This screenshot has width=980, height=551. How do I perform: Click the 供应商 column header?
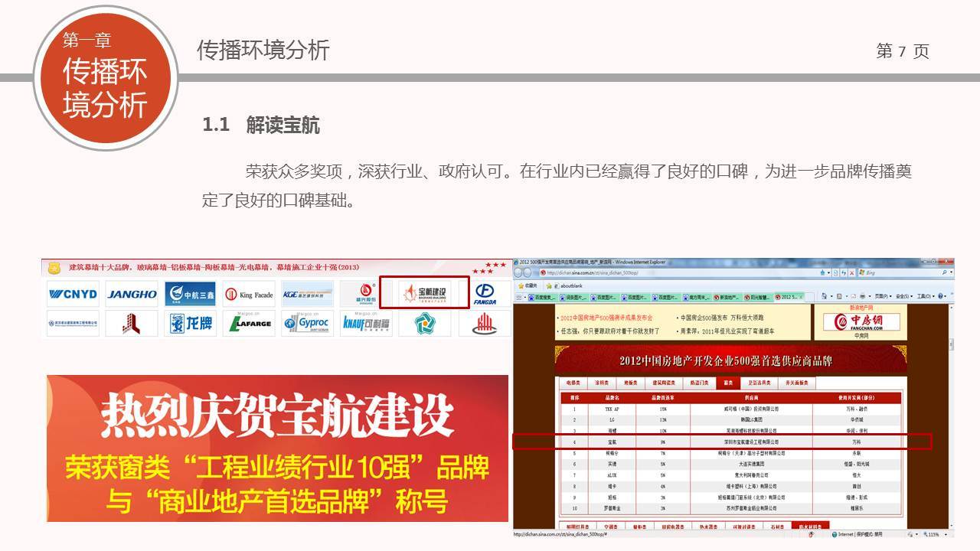pos(751,397)
